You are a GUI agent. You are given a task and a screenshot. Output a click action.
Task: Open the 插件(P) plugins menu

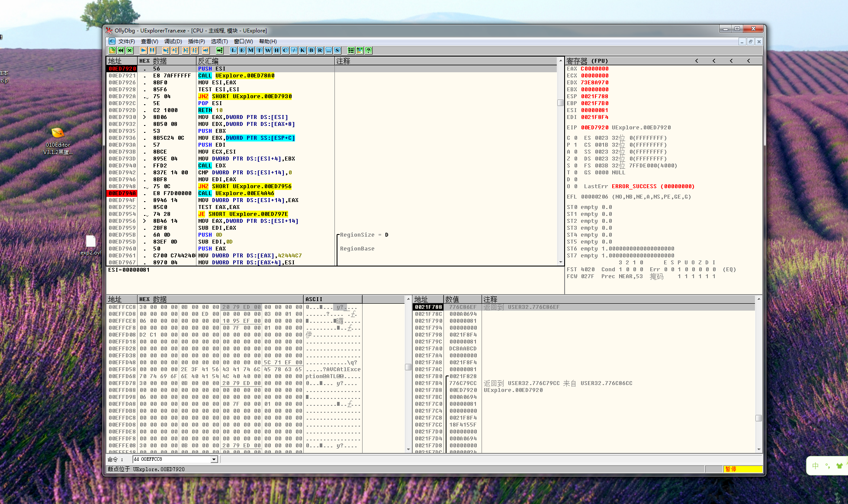click(196, 42)
